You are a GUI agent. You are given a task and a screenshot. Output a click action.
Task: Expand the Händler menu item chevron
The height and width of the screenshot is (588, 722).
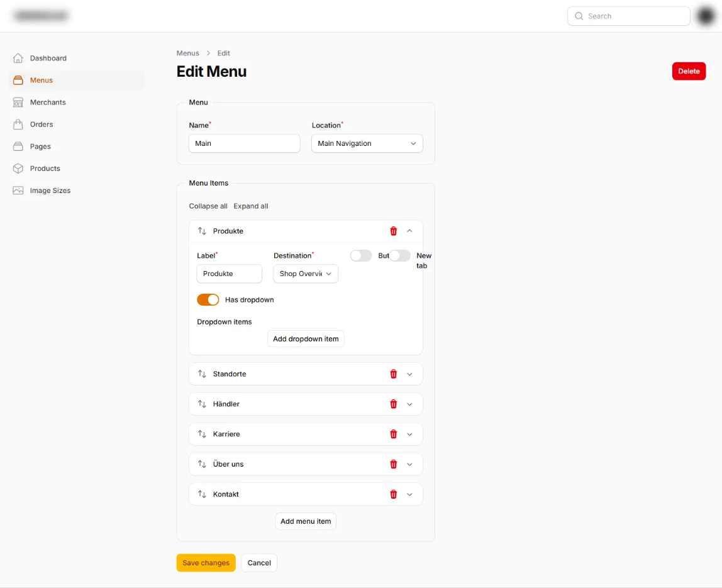click(x=409, y=404)
